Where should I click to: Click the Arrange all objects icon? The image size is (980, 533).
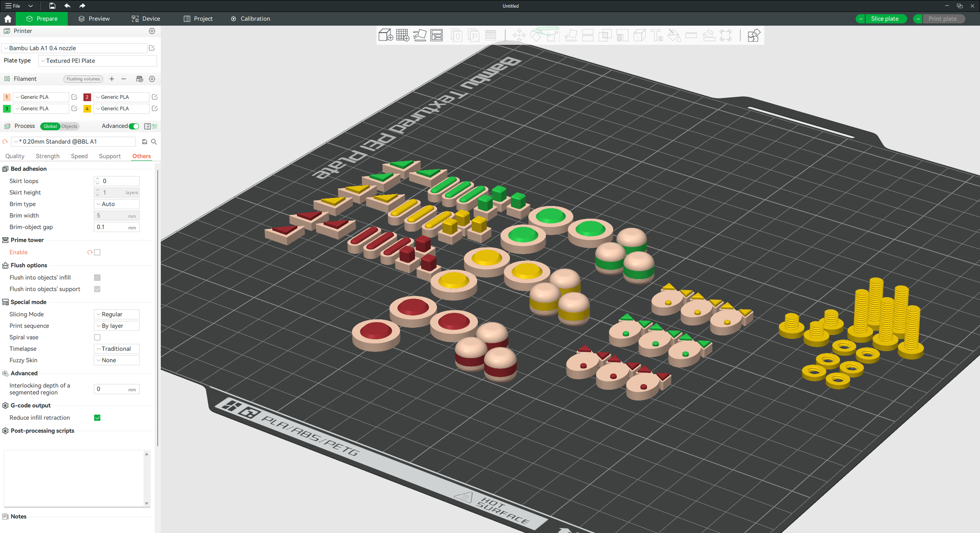coord(437,35)
